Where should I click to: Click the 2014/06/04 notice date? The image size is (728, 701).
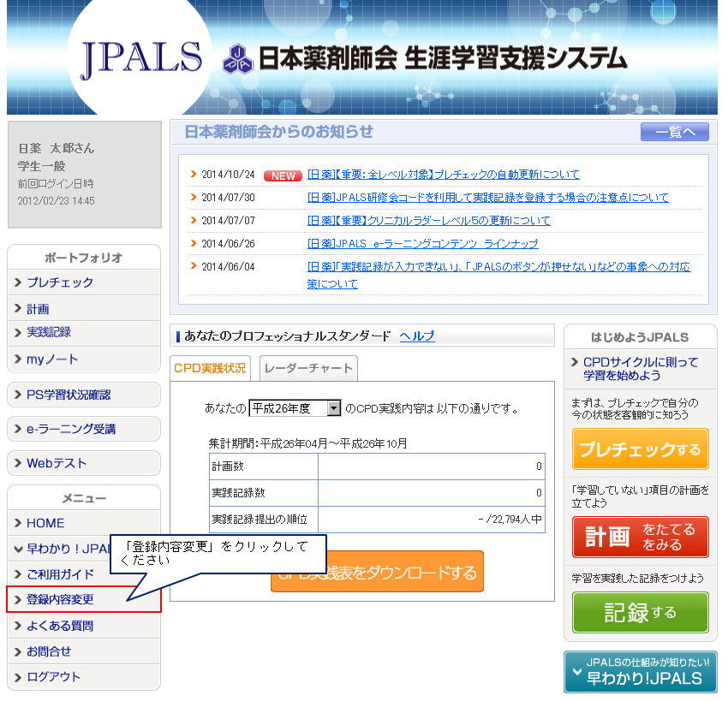[228, 267]
